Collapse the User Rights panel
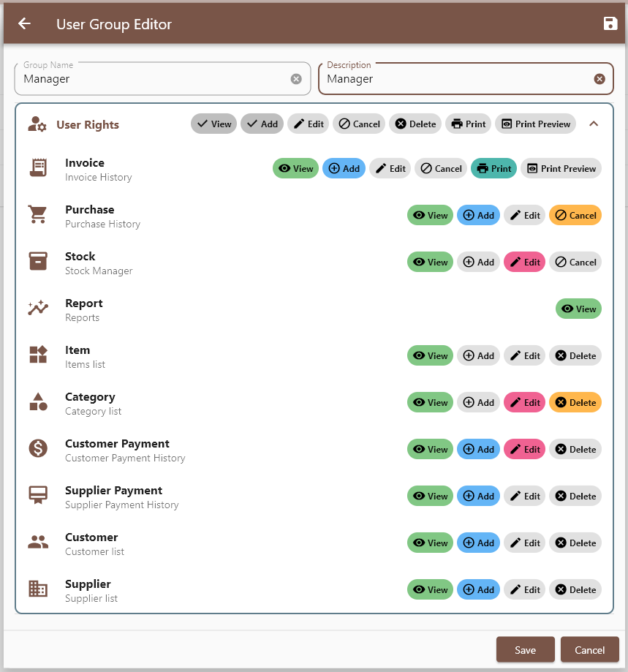This screenshot has width=628, height=672. coord(594,124)
